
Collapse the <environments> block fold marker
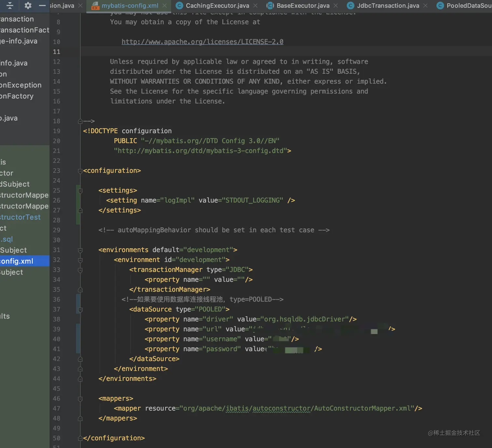pyautogui.click(x=80, y=250)
